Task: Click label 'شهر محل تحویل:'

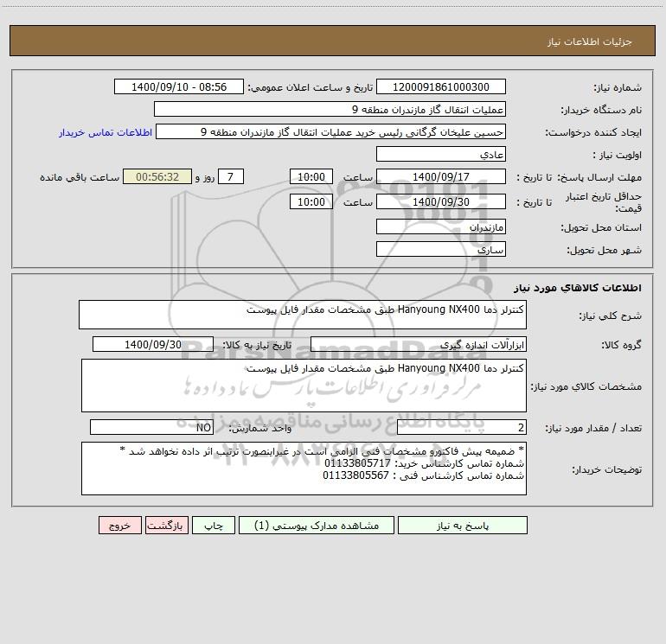Action: click(605, 251)
